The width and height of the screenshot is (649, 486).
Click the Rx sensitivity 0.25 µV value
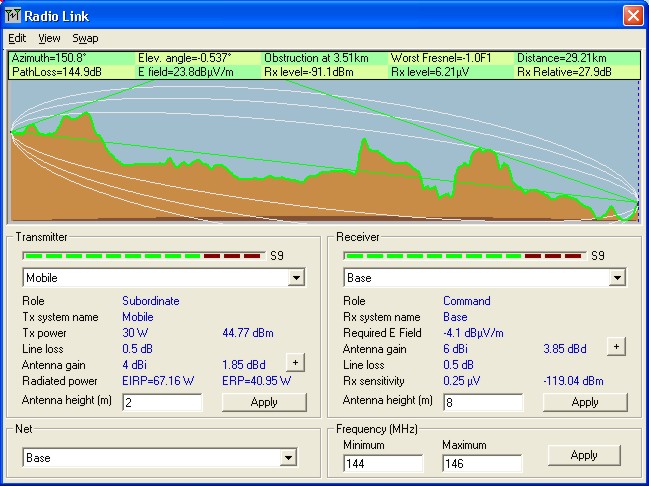[462, 381]
